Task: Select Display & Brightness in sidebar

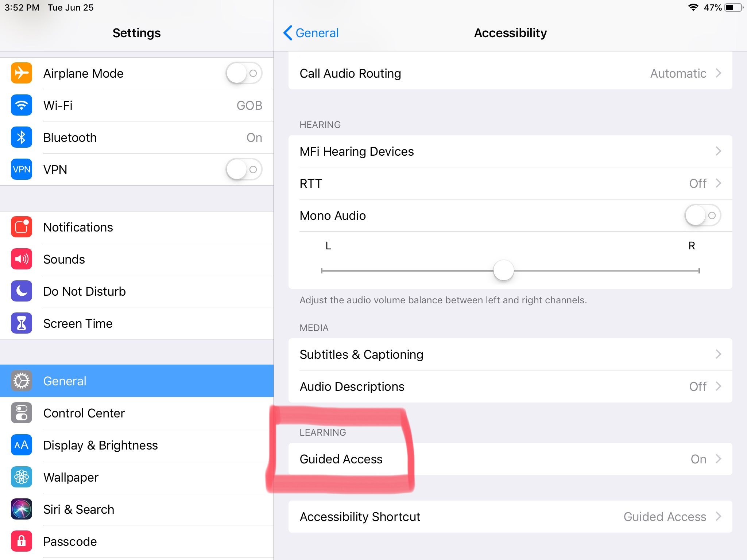Action: [x=100, y=445]
